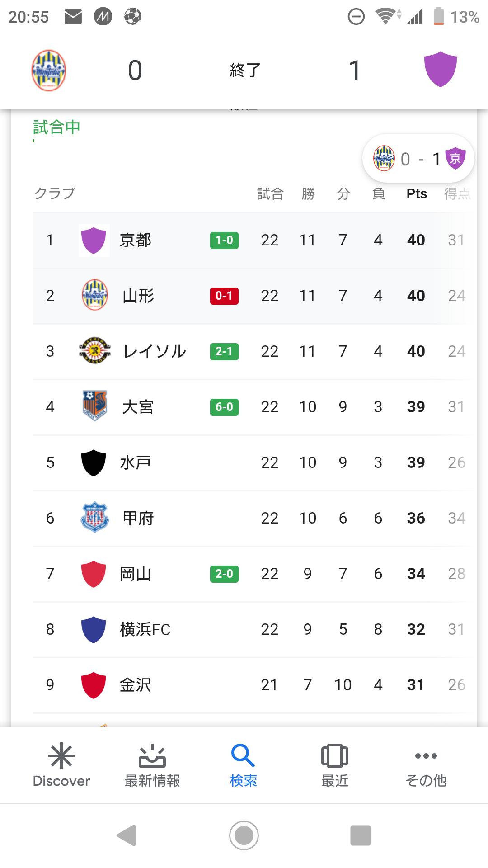Tap the 甲府 club crest

pyautogui.click(x=94, y=517)
